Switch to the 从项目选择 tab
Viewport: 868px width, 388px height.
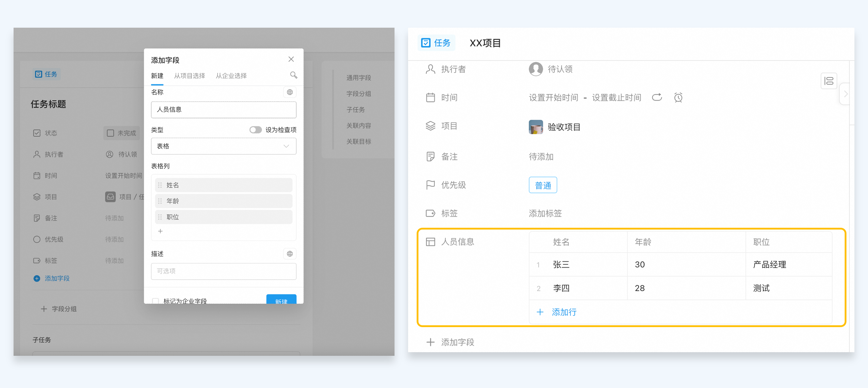coord(189,76)
